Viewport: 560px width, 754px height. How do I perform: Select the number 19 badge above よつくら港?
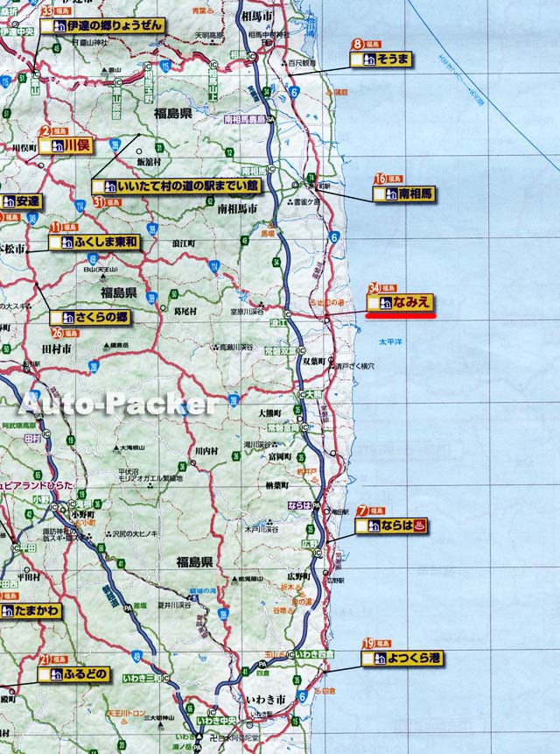coord(369,643)
